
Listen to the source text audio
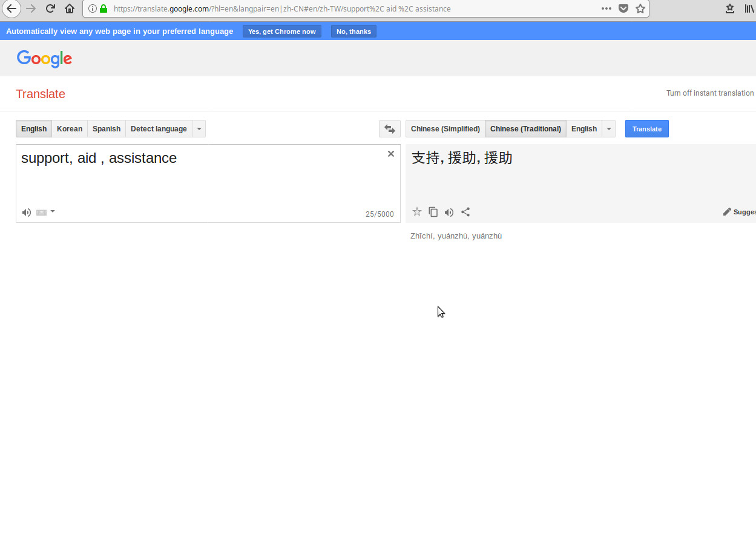coord(27,213)
